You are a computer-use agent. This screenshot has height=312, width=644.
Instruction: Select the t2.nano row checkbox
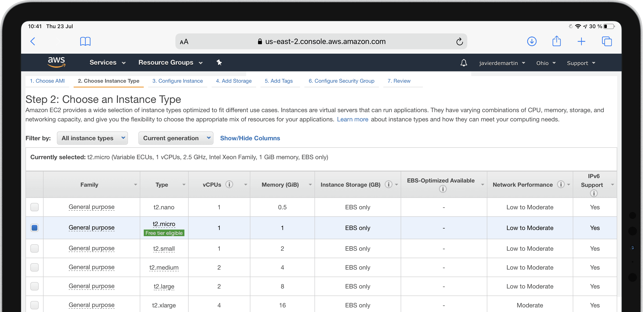pyautogui.click(x=35, y=207)
